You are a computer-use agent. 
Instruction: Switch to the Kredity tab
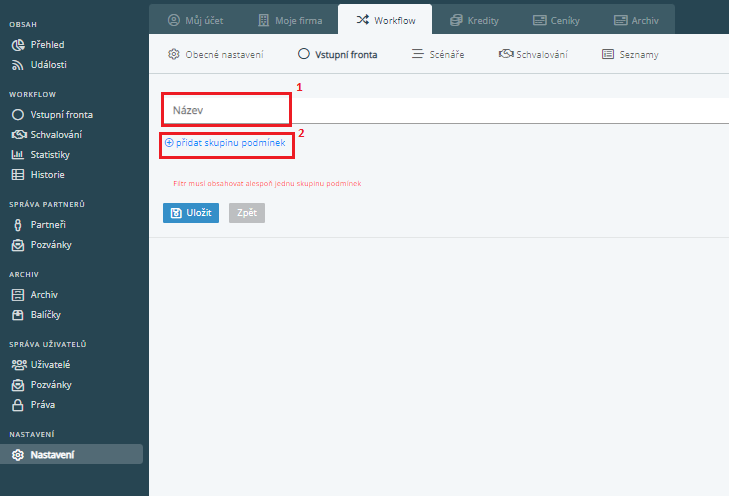[474, 20]
